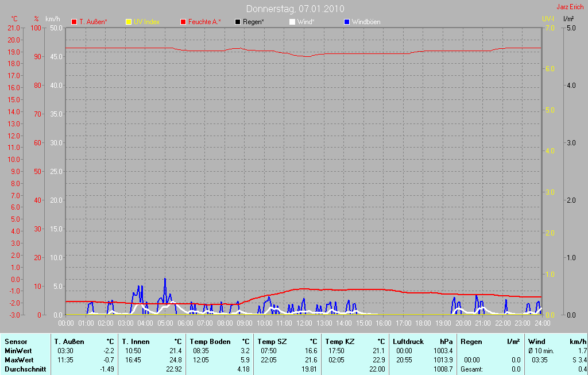Click the Donnerstag, 07.01.2010 chart title
This screenshot has height=375, width=588.
pyautogui.click(x=295, y=9)
